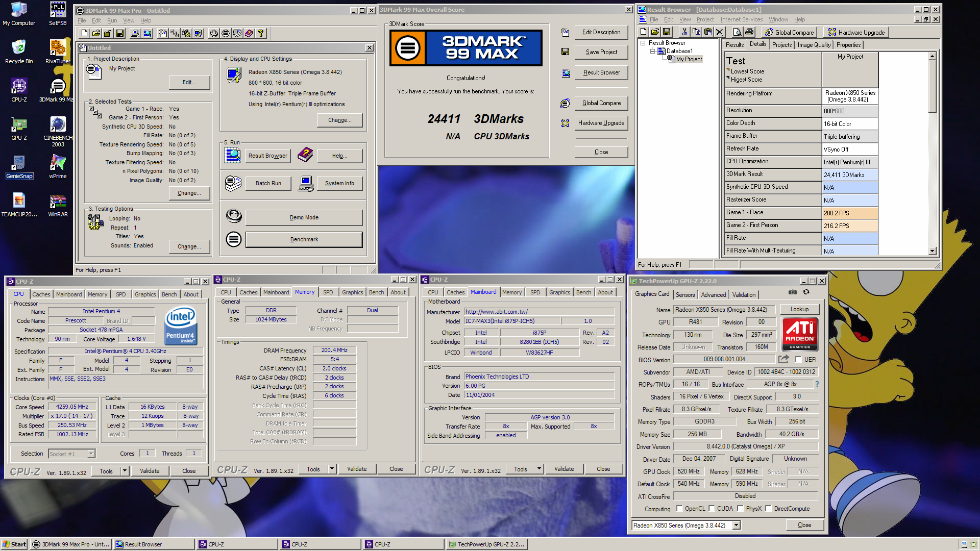Screen dimensions: 980x551
Task: Collapse the Result Browser tree root node
Action: point(643,43)
